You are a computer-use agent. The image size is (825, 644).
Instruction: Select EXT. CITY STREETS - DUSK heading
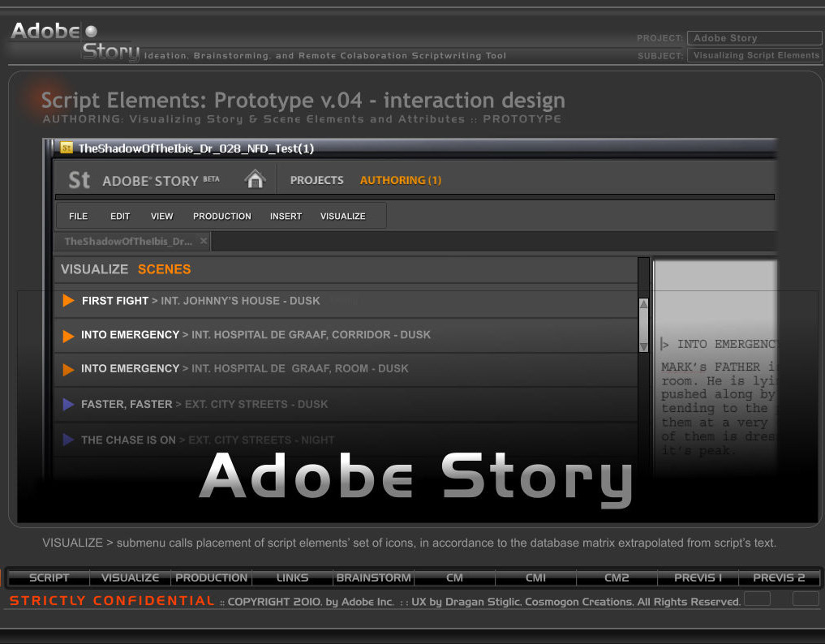(x=256, y=404)
